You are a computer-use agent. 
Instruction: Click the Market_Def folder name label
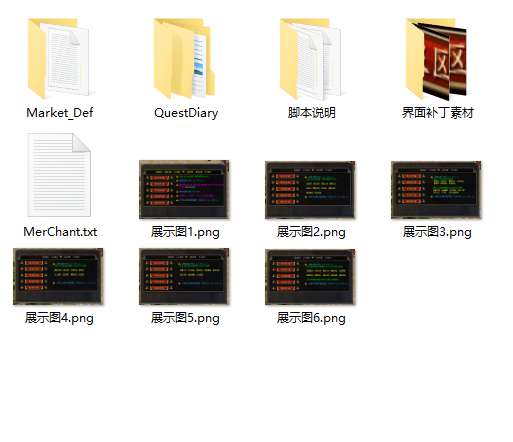tap(60, 113)
